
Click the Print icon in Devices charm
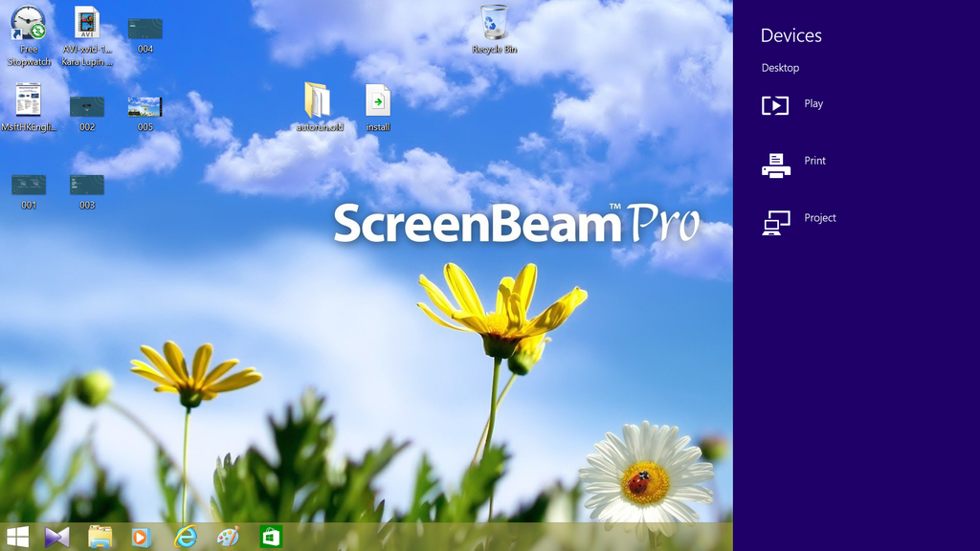coord(775,165)
